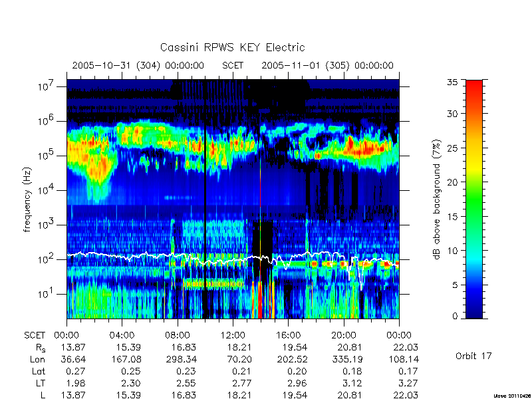The width and height of the screenshot is (532, 399).
Task: Click the "18.21" value in the bottom L row
Action: point(239,395)
